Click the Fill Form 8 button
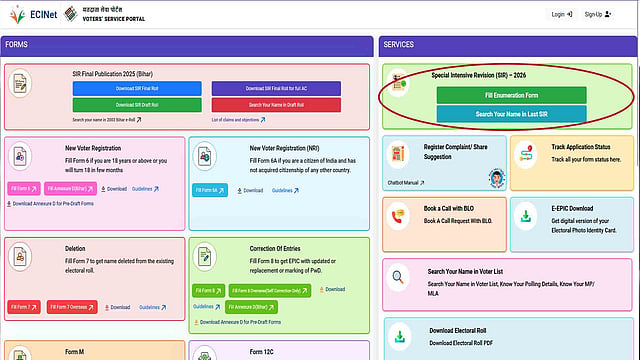The width and height of the screenshot is (640, 360). click(x=208, y=291)
